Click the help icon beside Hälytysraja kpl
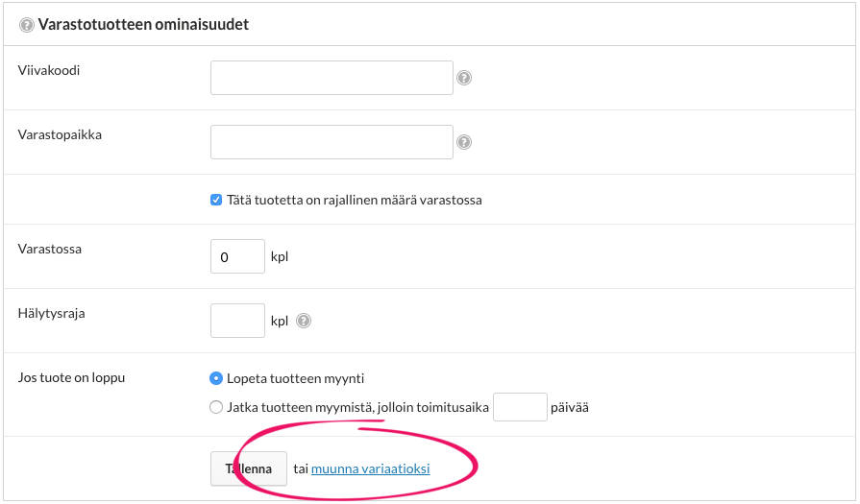This screenshot has height=504, width=860. point(304,322)
